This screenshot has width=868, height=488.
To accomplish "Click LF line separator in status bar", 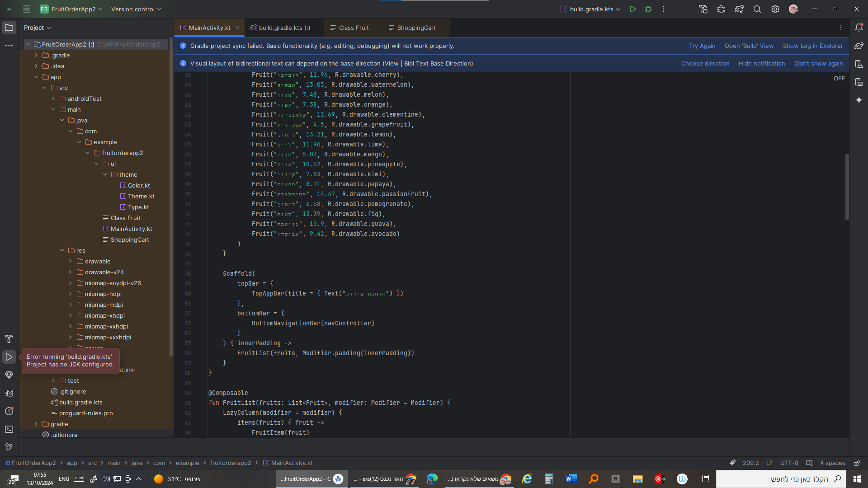I will [769, 463].
